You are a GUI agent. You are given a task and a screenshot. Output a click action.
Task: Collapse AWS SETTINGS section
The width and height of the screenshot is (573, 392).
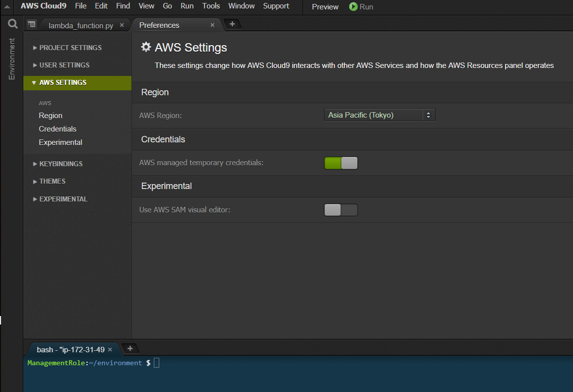pos(77,83)
